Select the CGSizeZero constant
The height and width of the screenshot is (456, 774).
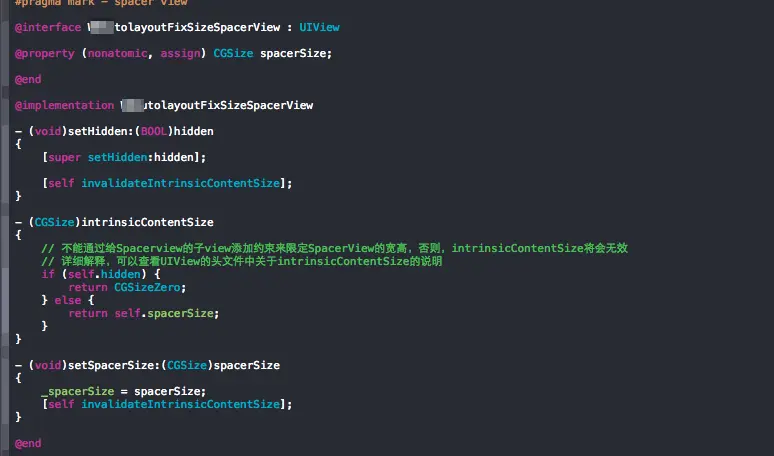(147, 288)
